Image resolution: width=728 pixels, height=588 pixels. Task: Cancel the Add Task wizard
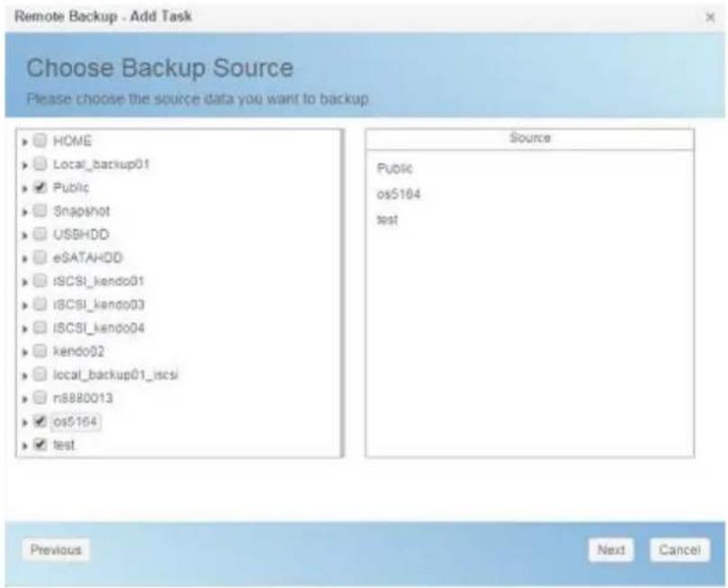point(679,550)
